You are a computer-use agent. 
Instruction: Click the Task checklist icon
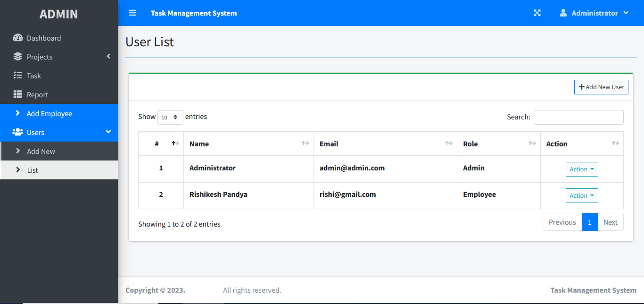18,76
